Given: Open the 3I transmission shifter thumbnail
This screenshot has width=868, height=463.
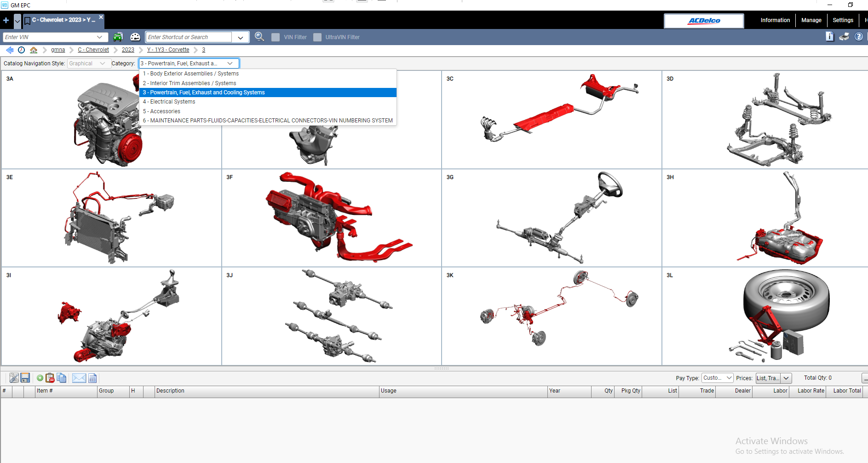Looking at the screenshot, I should [112, 316].
